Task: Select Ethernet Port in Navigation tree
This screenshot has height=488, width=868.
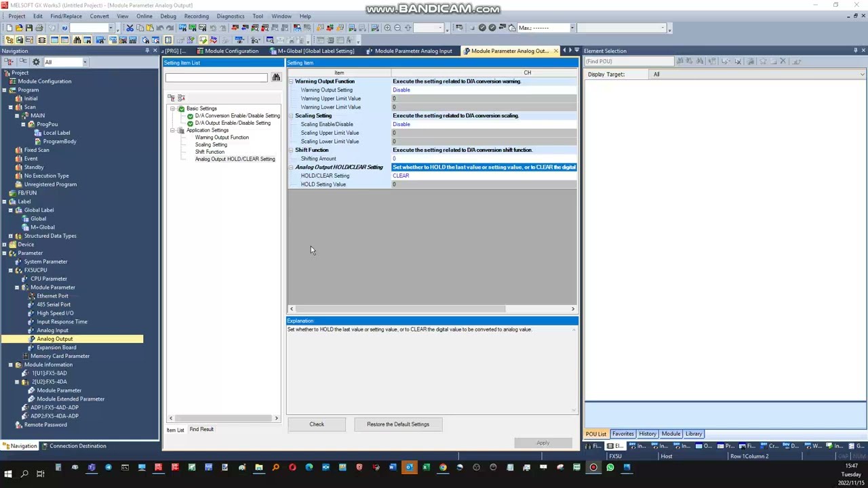Action: tap(52, 296)
